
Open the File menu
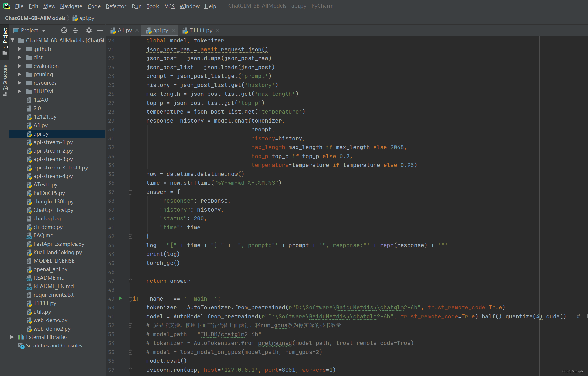coord(19,6)
